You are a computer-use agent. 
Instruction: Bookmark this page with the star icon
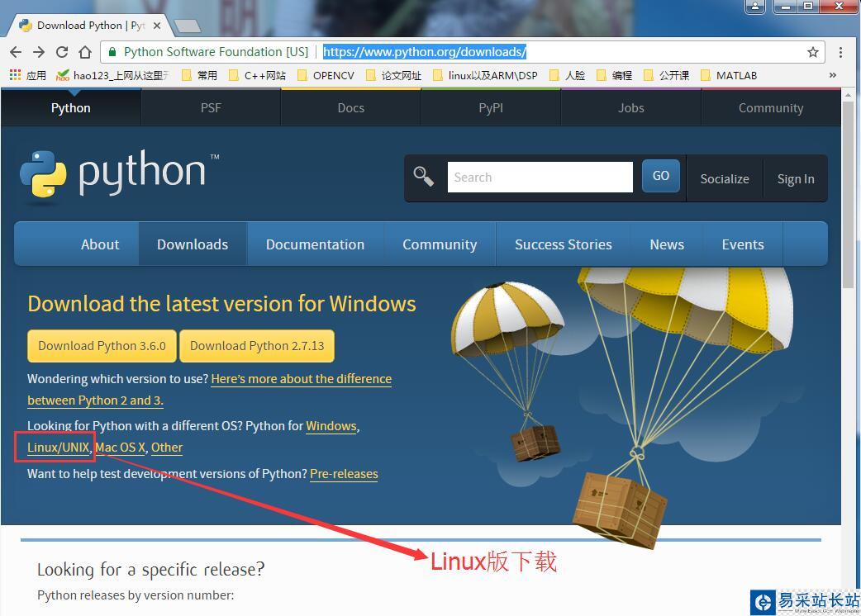(x=813, y=52)
